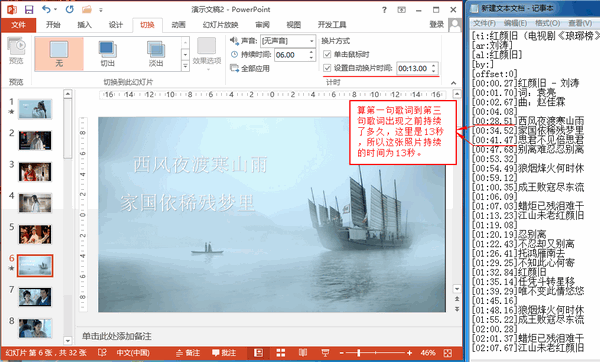Select slide 8 thumbnail
The width and height of the screenshot is (600, 362).
point(35,328)
